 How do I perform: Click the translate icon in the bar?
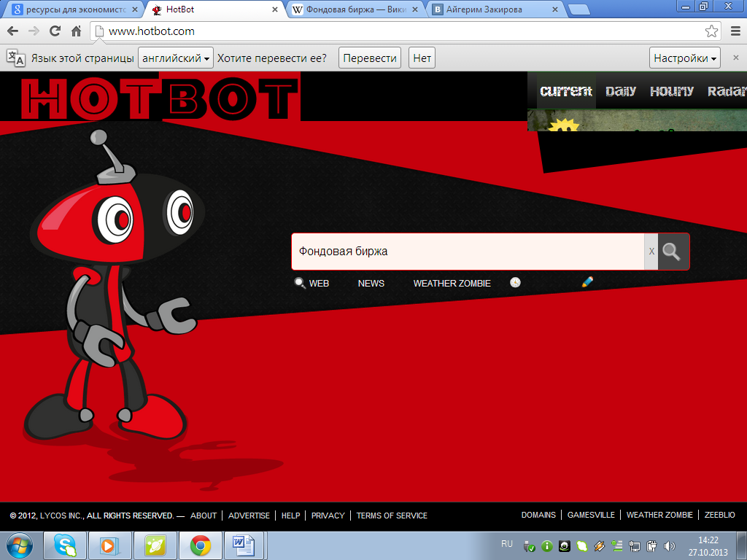pyautogui.click(x=16, y=58)
